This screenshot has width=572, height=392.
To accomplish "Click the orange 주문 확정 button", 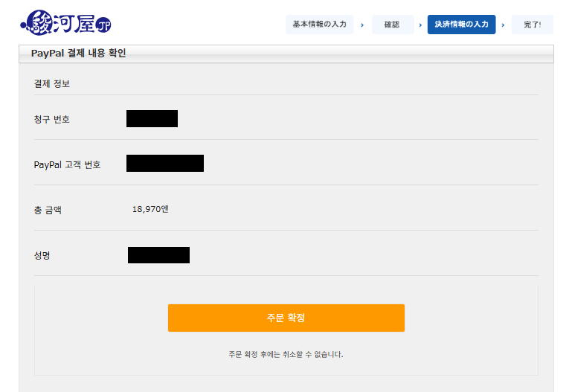I will 286,318.
